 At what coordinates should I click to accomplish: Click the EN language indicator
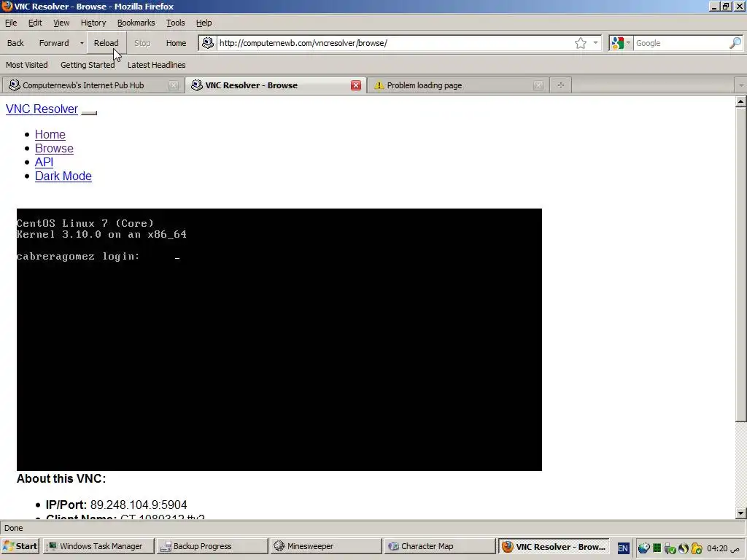[623, 548]
